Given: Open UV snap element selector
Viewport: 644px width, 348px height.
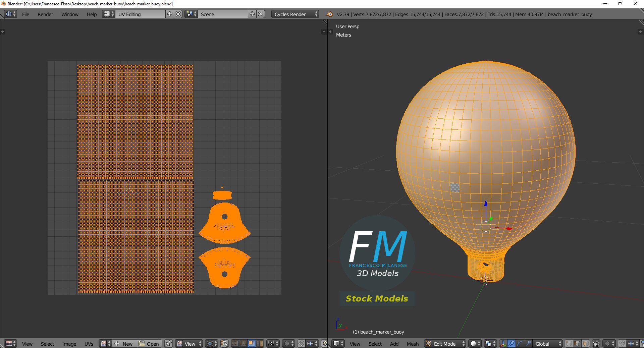Looking at the screenshot, I should [x=312, y=344].
